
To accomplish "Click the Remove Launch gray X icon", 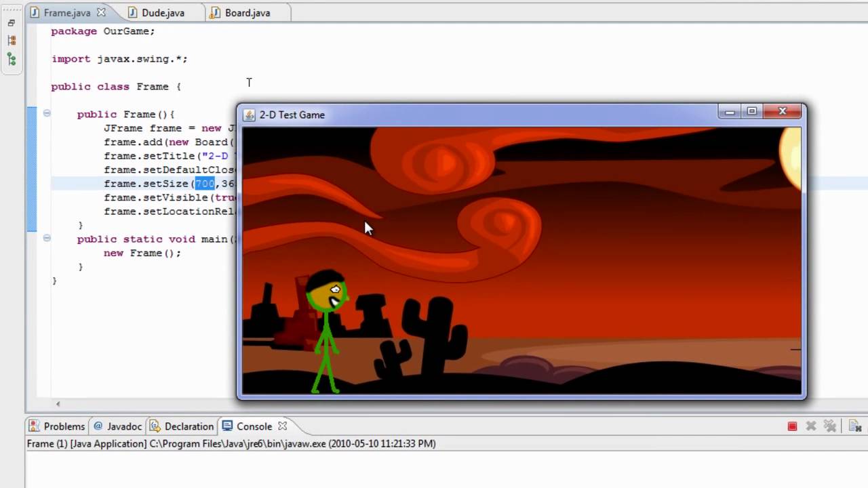I will (811, 426).
